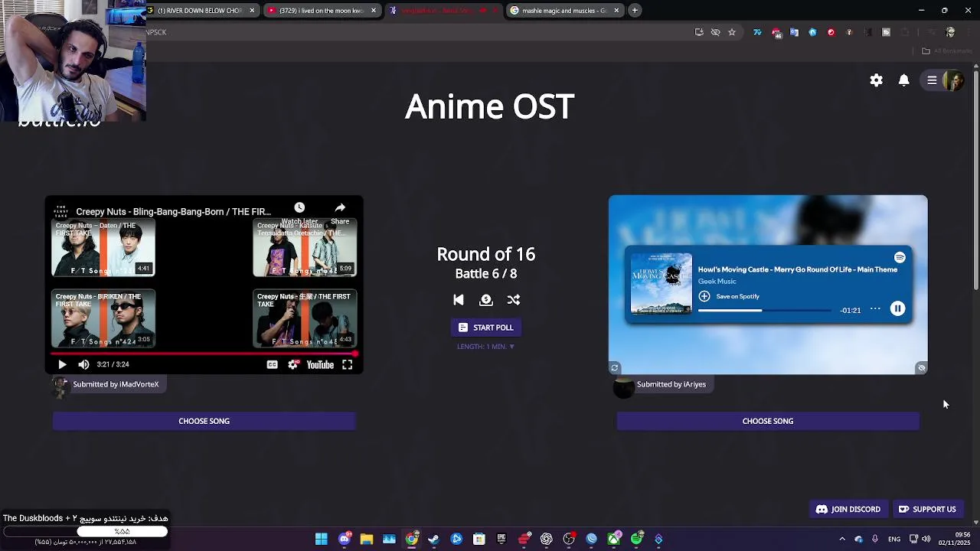Select the active tab with red title
The width and height of the screenshot is (980, 551).
pyautogui.click(x=443, y=11)
